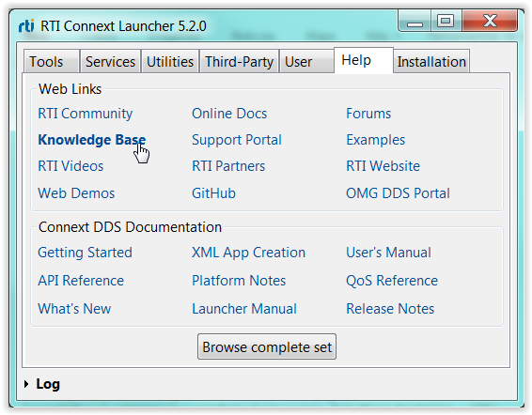
Task: Click the Browse complete set button
Action: 267,346
